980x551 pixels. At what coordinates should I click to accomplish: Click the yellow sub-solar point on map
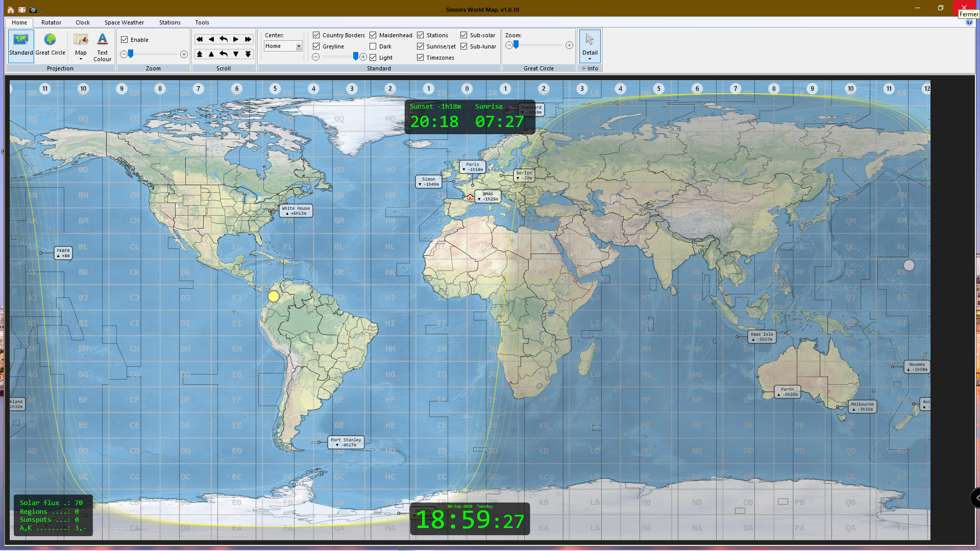(274, 296)
